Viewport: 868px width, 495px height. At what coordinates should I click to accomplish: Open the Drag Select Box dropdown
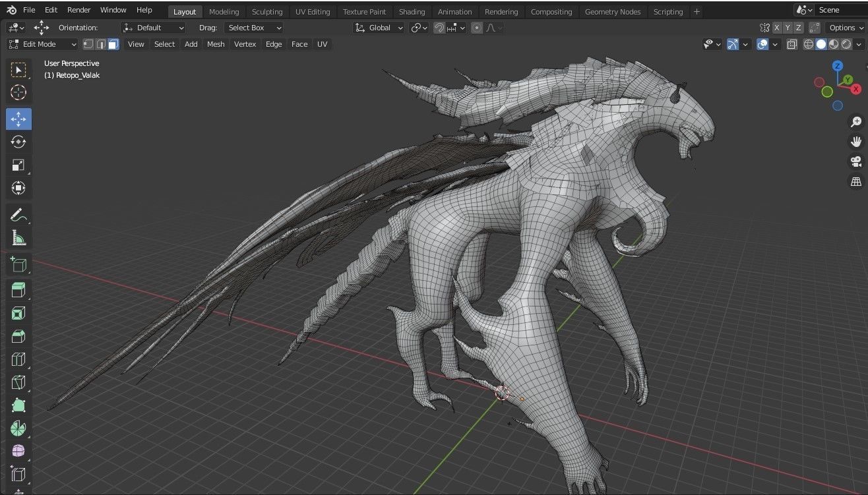click(x=253, y=28)
